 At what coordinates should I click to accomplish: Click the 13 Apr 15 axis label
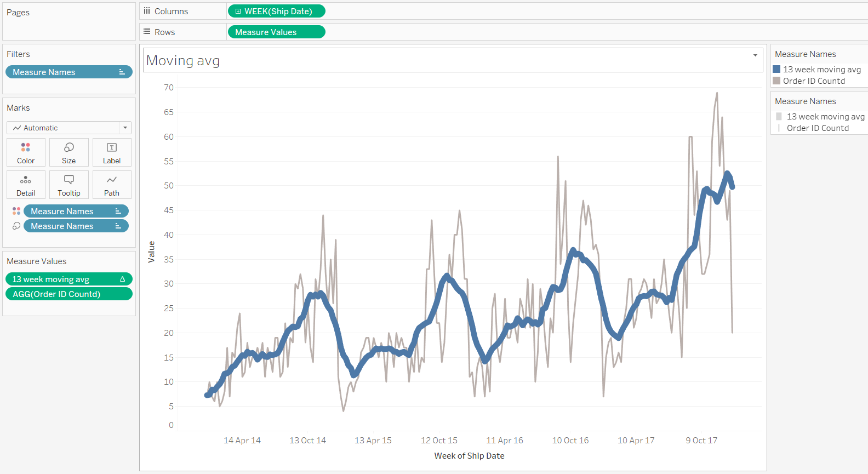point(373,441)
